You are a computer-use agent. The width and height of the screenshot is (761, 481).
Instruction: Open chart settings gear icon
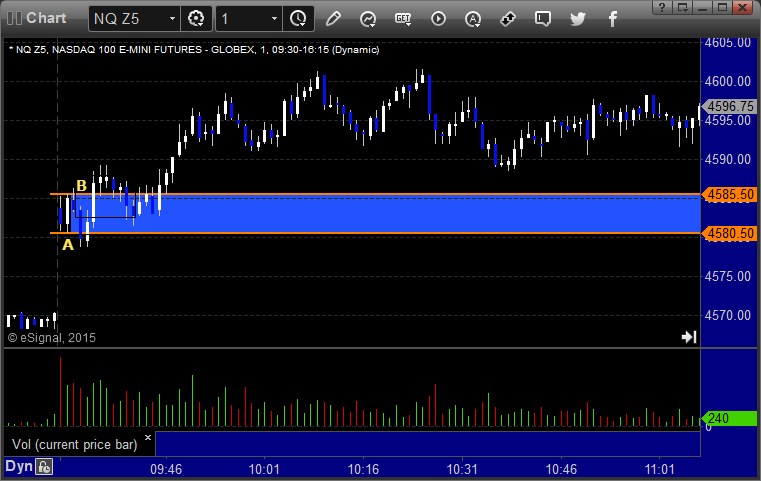tap(196, 19)
